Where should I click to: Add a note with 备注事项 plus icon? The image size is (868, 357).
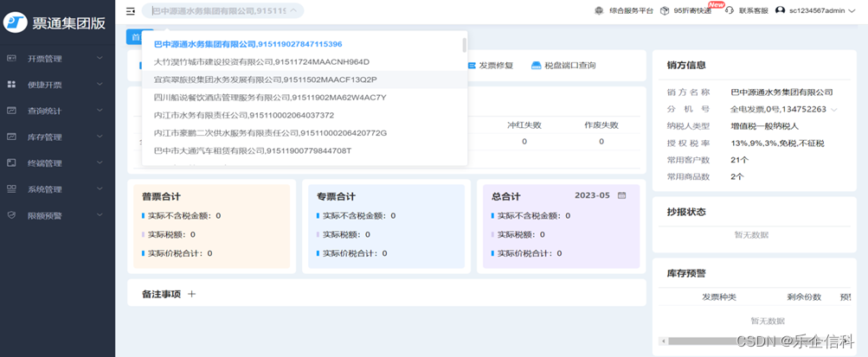coord(191,294)
